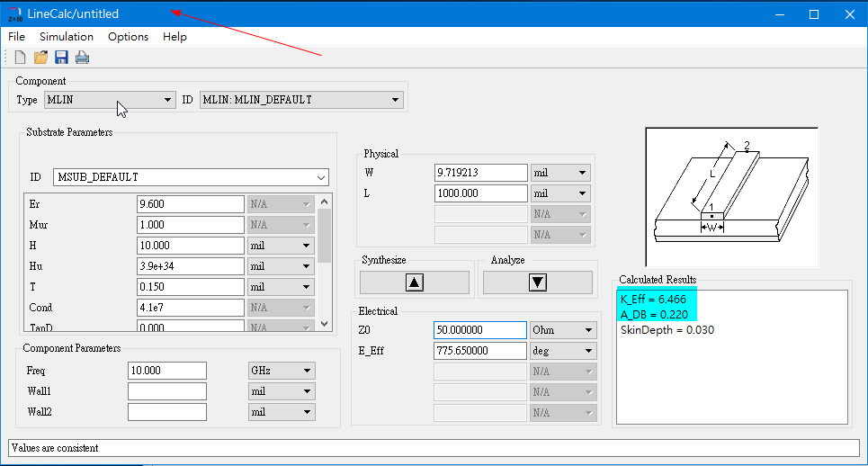Open the Freq unit GHz dropdown
Screen dimensions: 868x466
282,371
